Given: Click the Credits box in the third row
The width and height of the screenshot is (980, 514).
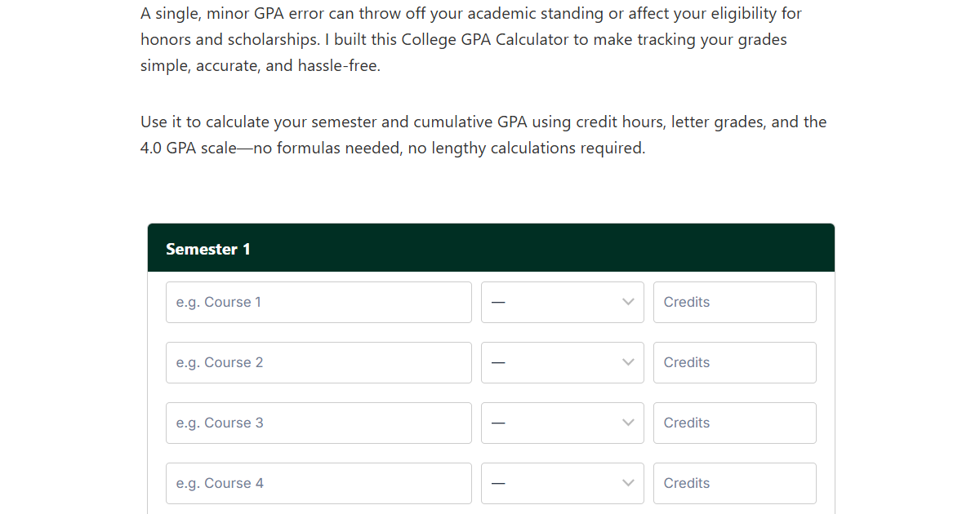Looking at the screenshot, I should [x=733, y=423].
